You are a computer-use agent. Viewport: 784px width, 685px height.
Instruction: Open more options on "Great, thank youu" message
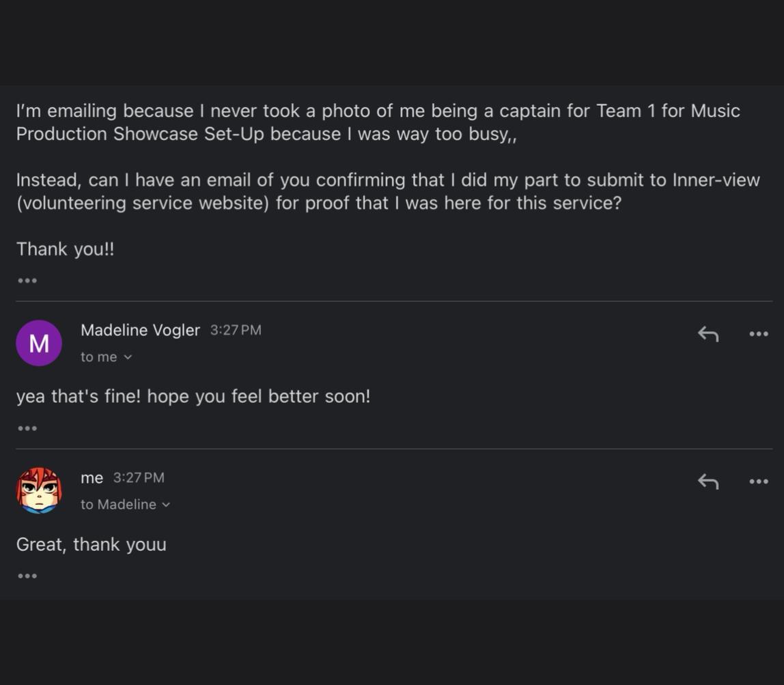point(759,481)
